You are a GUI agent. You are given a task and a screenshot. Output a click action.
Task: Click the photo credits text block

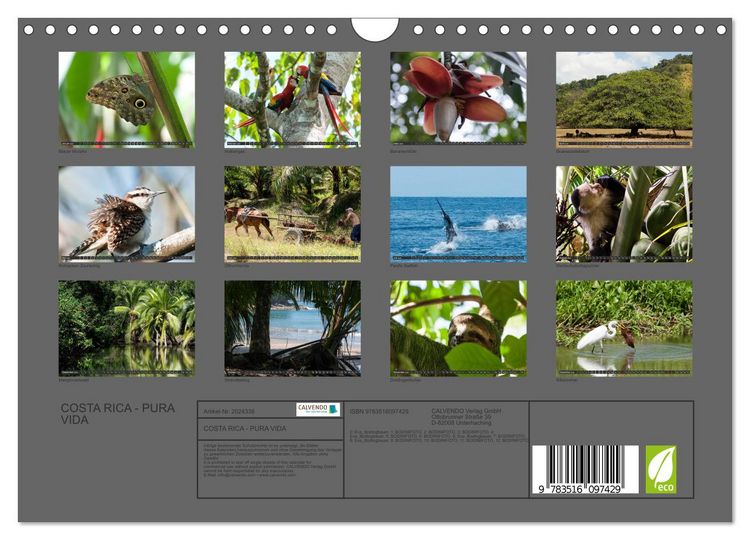[438, 437]
